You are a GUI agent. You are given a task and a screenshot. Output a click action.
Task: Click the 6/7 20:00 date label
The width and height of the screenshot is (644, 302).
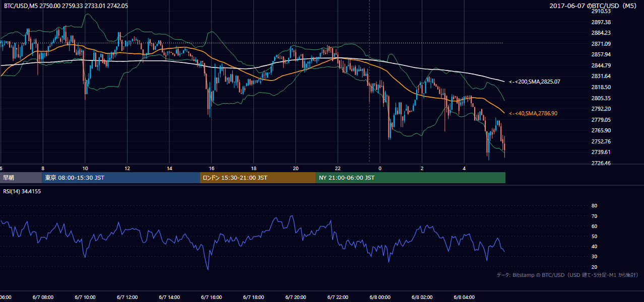[x=295, y=297]
